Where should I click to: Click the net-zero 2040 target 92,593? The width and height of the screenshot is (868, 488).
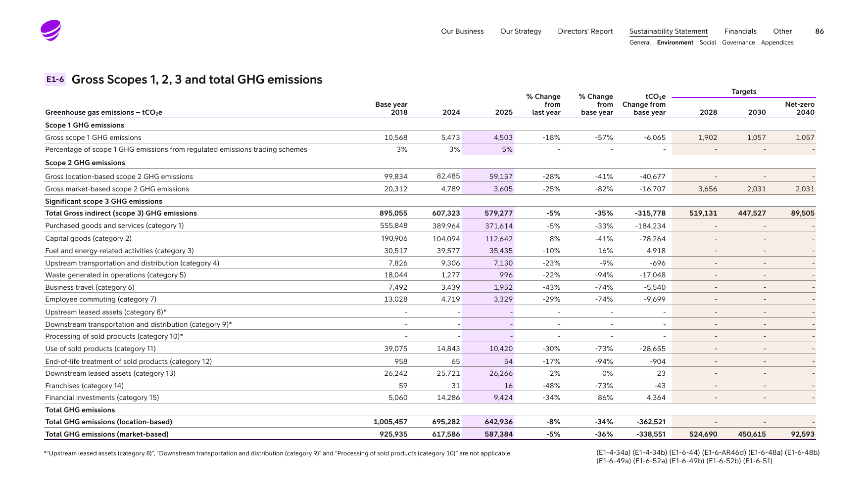tap(803, 434)
